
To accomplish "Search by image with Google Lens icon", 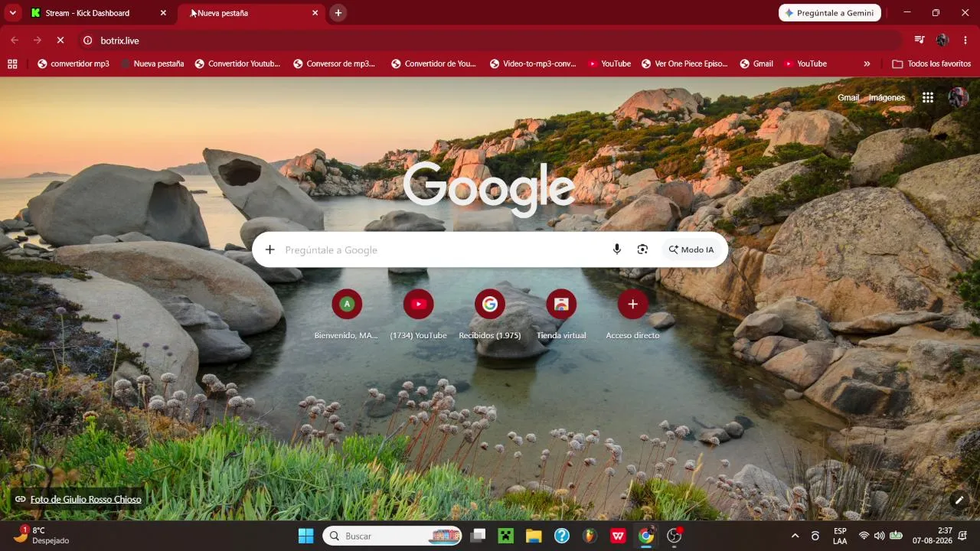I will [x=642, y=249].
